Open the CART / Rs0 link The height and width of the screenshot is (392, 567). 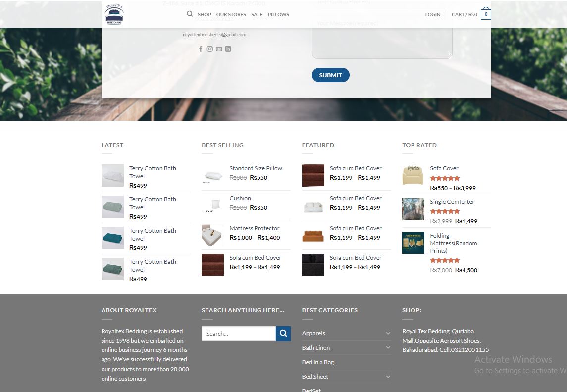464,14
